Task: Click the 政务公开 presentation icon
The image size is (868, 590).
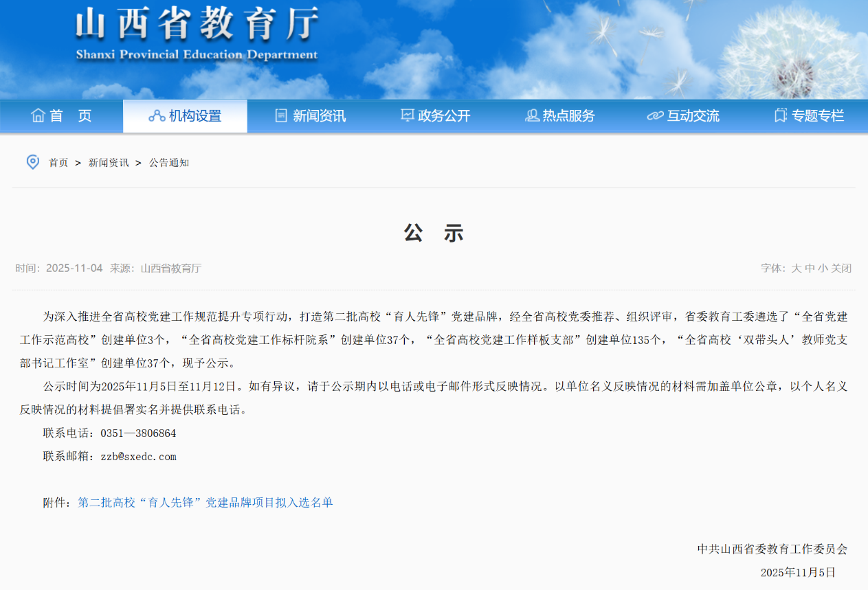Action: 407,115
